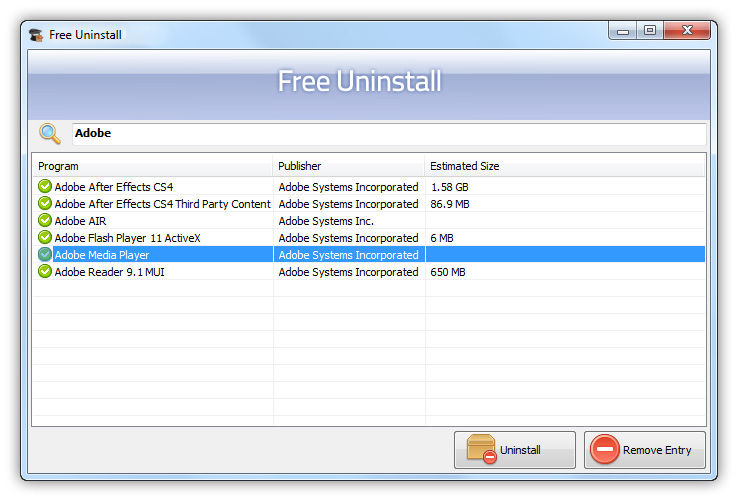This screenshot has width=738, height=501.
Task: Click publisher cell of the 86.9 MB row
Action: (348, 204)
